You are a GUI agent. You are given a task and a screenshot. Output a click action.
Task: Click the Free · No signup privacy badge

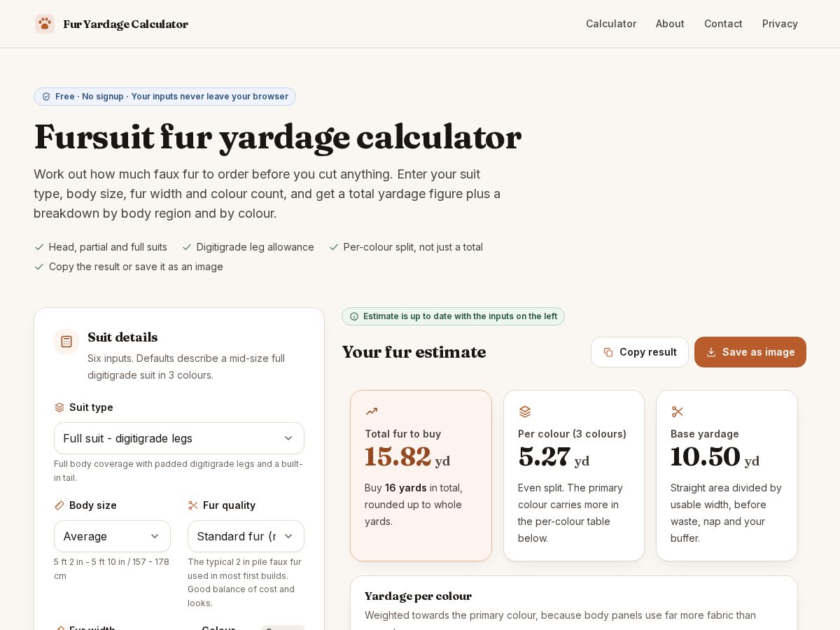[x=164, y=97]
